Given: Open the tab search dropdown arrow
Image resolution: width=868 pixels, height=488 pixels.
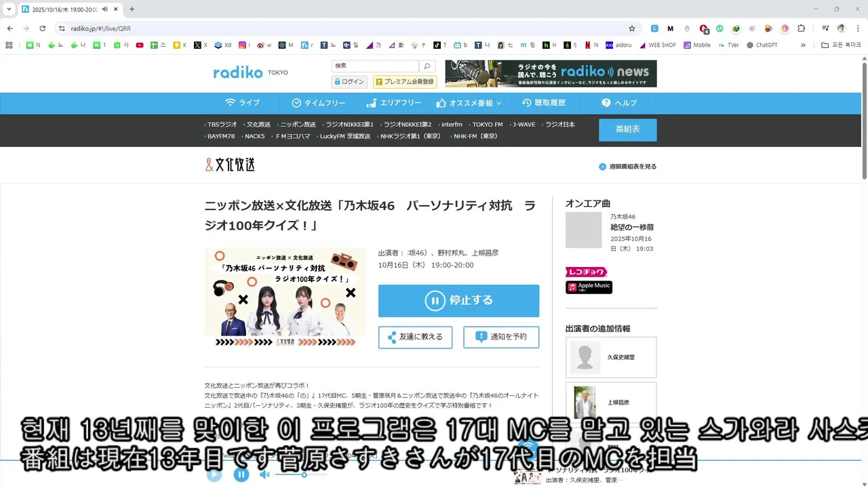Looking at the screenshot, I should click(9, 9).
